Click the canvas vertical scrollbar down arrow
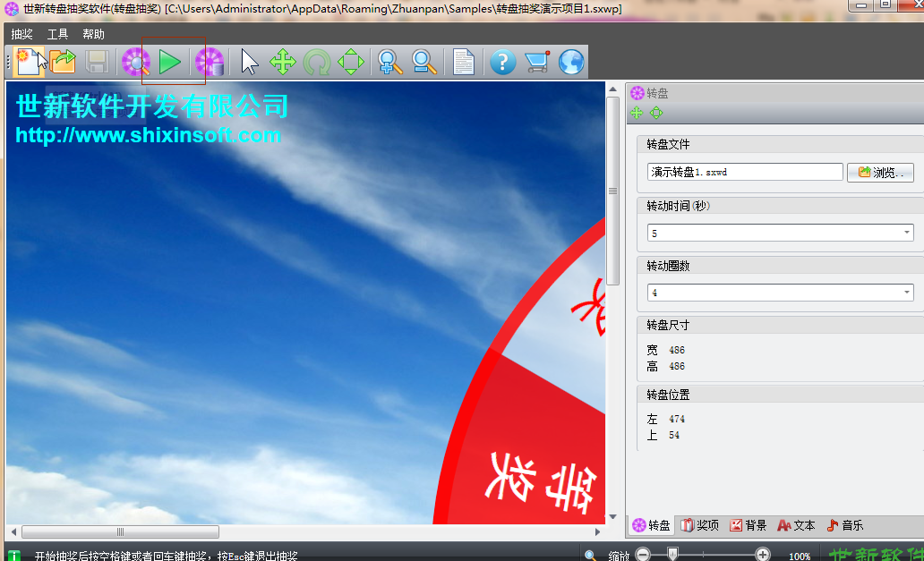 tap(612, 517)
